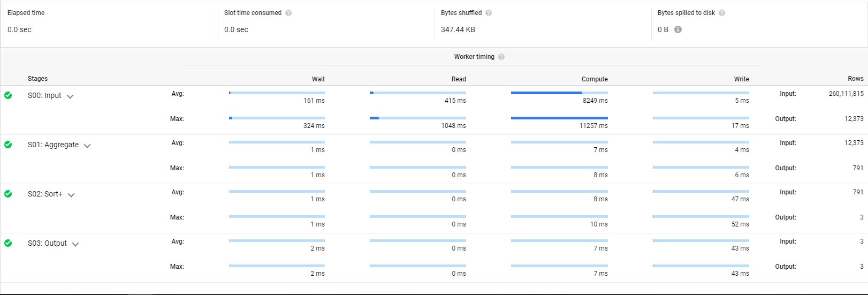
Task: Click help icon beside Bytes shuffled
Action: [x=489, y=13]
